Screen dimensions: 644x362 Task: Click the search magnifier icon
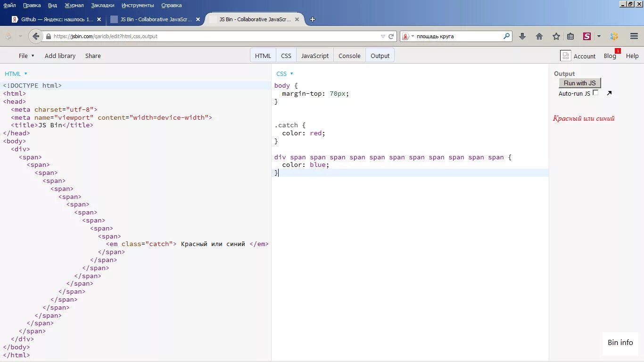pos(507,36)
